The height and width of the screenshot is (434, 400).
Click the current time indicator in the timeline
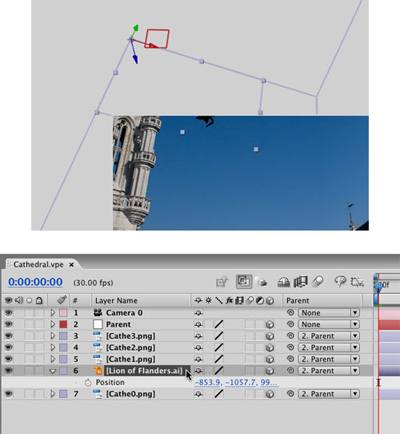(378, 286)
